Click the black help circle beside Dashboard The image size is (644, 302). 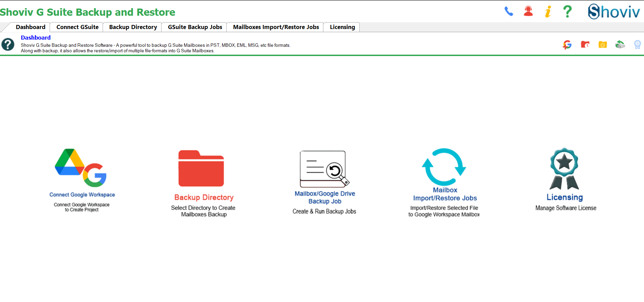point(8,44)
